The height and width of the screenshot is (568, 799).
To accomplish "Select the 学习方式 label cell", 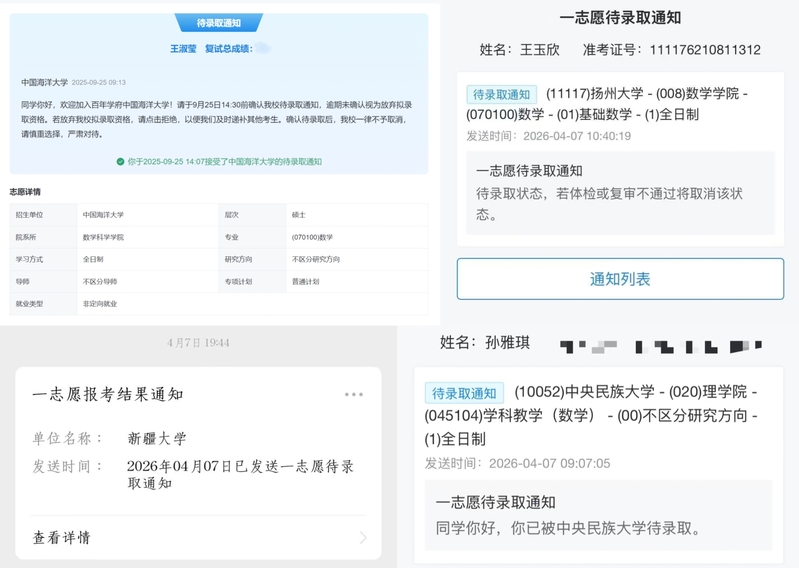I will coord(43,259).
